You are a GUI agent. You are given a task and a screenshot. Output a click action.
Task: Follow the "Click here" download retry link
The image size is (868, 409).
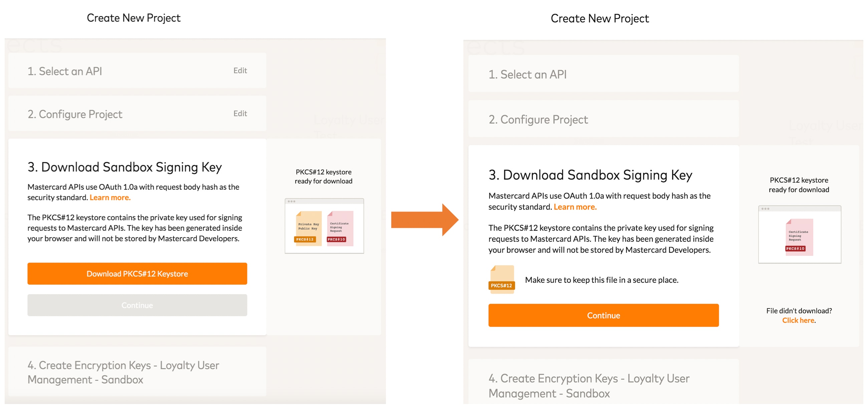798,320
